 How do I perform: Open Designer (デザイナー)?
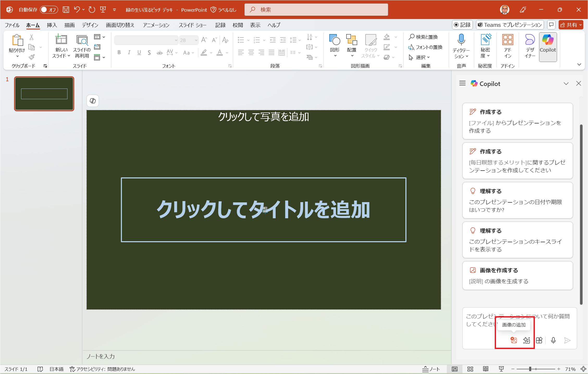530,46
